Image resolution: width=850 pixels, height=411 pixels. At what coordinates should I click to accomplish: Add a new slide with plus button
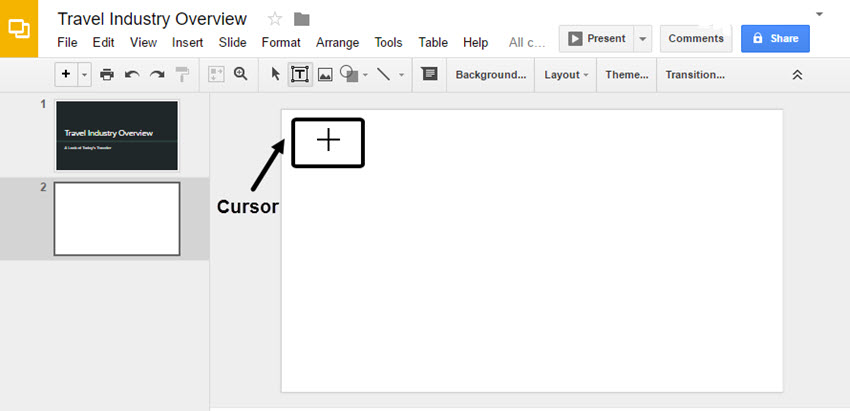[x=66, y=74]
